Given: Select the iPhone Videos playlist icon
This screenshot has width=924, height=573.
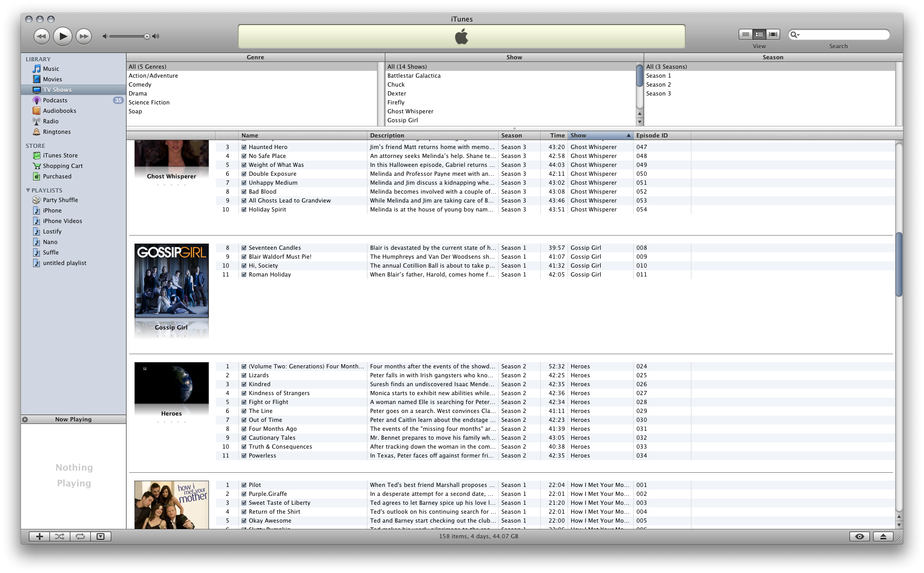Looking at the screenshot, I should point(36,221).
